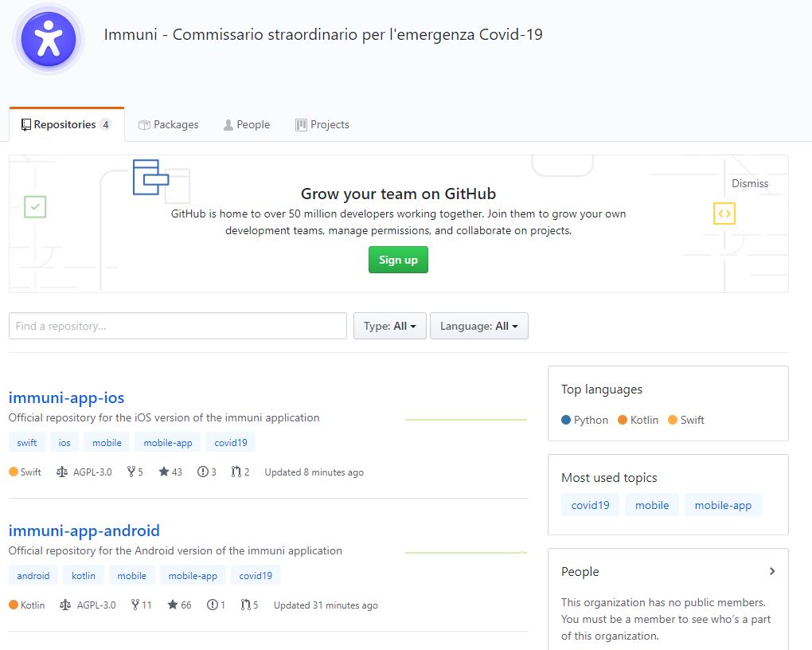Switch to the Packages tab
This screenshot has height=650, width=812.
[168, 124]
